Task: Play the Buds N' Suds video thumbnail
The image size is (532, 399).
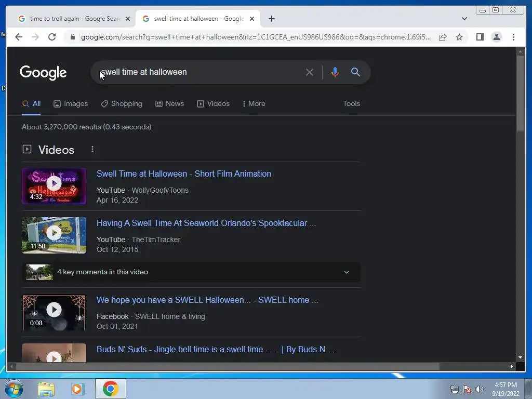Action: 54,353
